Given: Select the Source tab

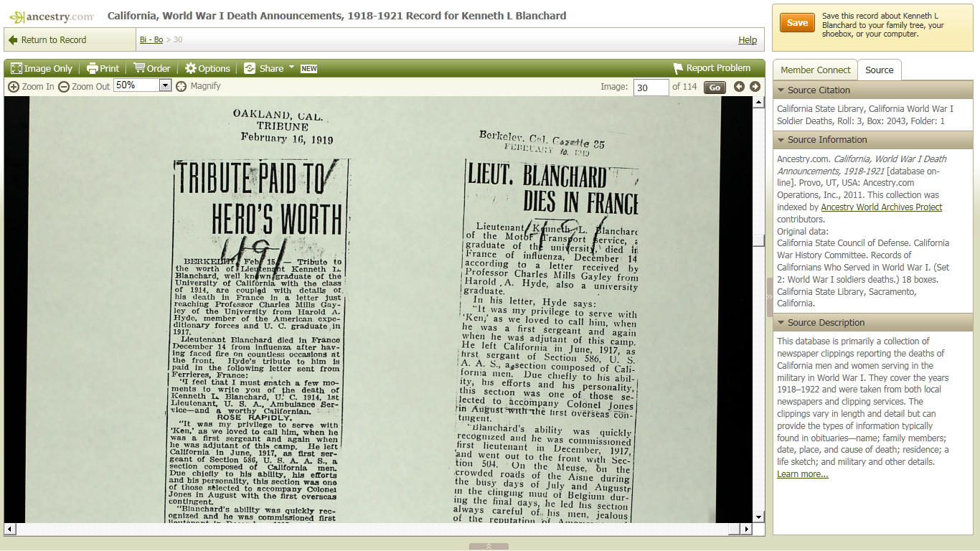Looking at the screenshot, I should coord(880,70).
